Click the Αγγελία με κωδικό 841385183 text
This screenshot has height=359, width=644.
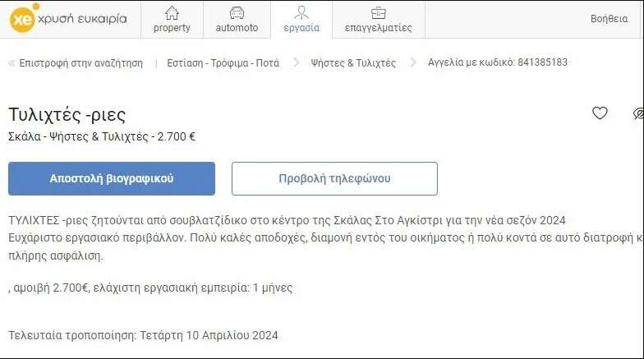pos(497,62)
